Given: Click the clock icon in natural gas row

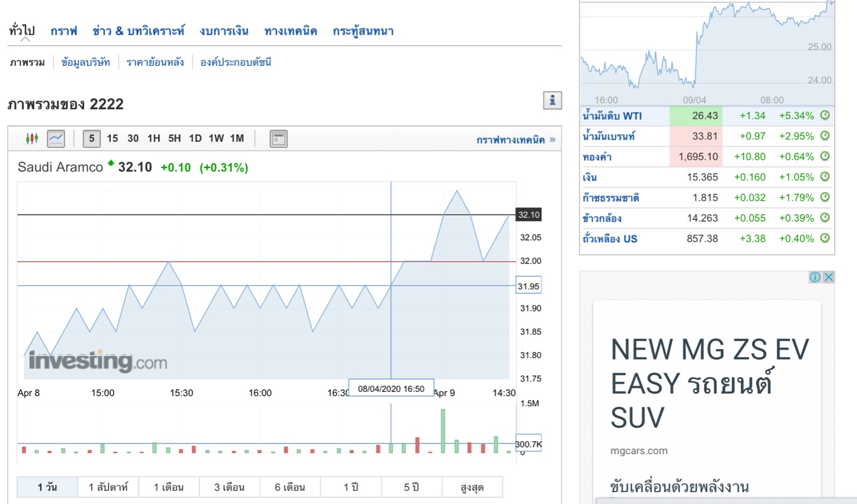Looking at the screenshot, I should pyautogui.click(x=825, y=197).
